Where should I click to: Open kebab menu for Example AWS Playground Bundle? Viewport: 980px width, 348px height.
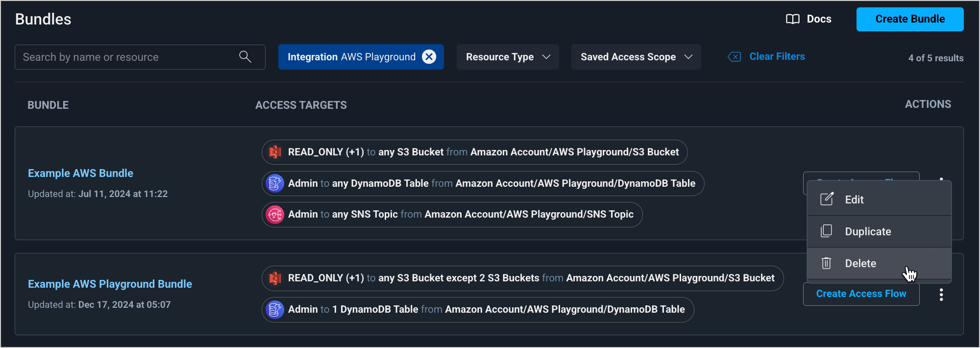pyautogui.click(x=941, y=295)
